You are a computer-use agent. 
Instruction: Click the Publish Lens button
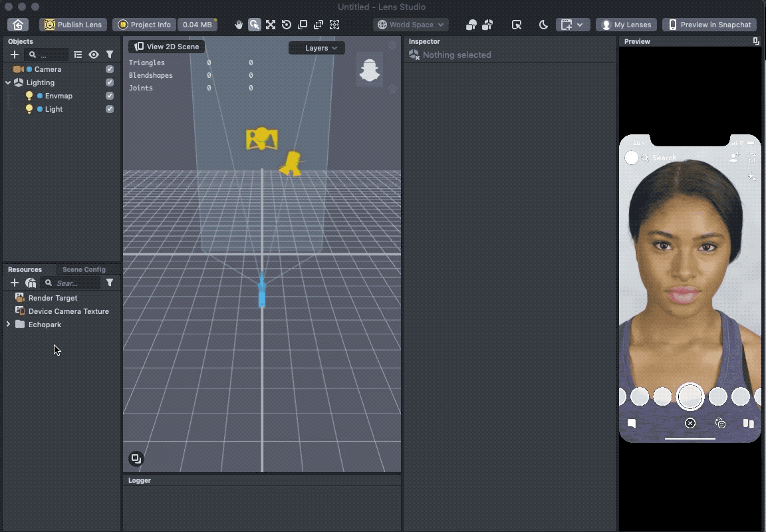point(73,25)
